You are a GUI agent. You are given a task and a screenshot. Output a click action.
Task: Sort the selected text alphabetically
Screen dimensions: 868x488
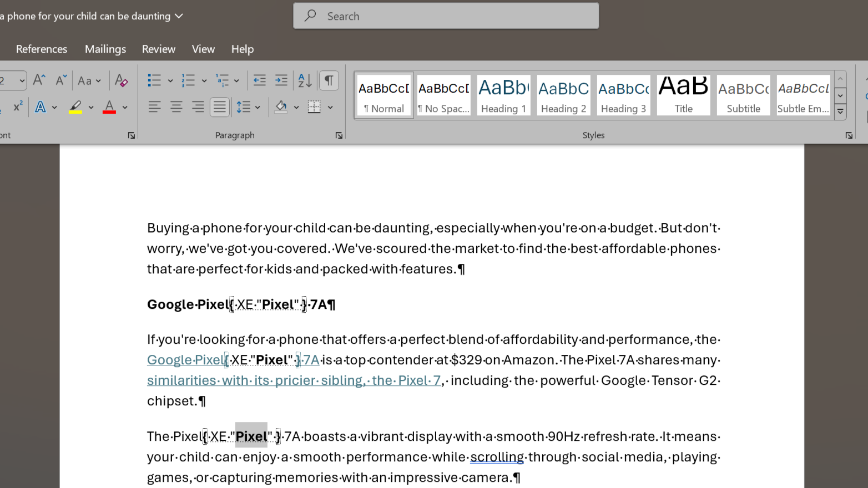[305, 80]
